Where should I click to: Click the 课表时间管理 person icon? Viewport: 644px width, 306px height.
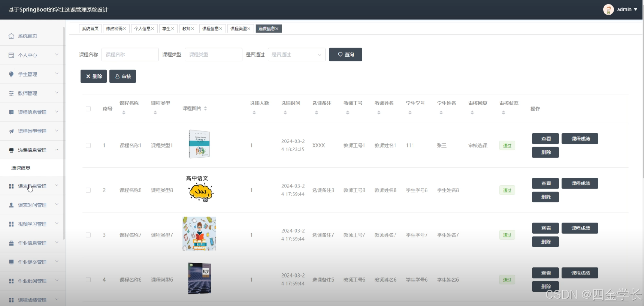(11, 205)
